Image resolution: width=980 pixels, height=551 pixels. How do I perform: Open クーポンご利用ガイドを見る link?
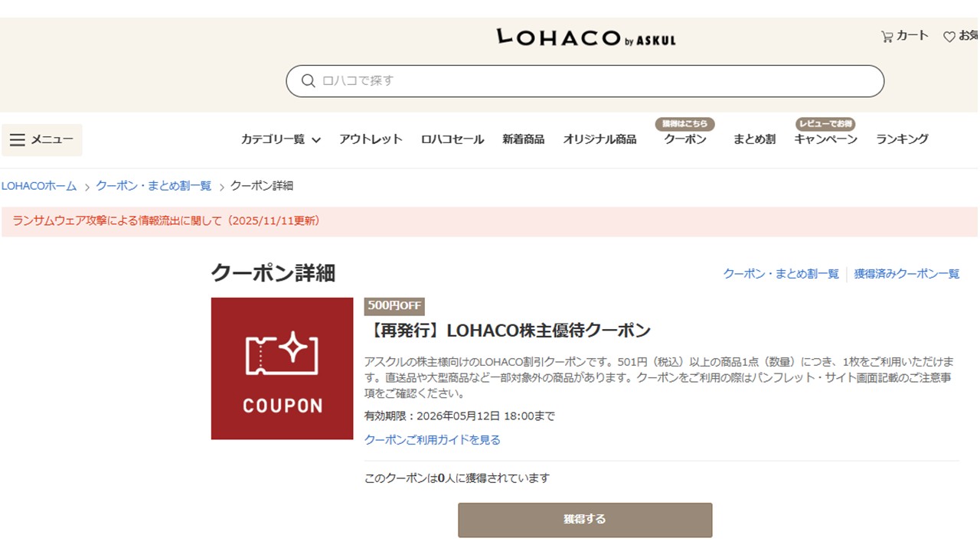[x=432, y=440]
